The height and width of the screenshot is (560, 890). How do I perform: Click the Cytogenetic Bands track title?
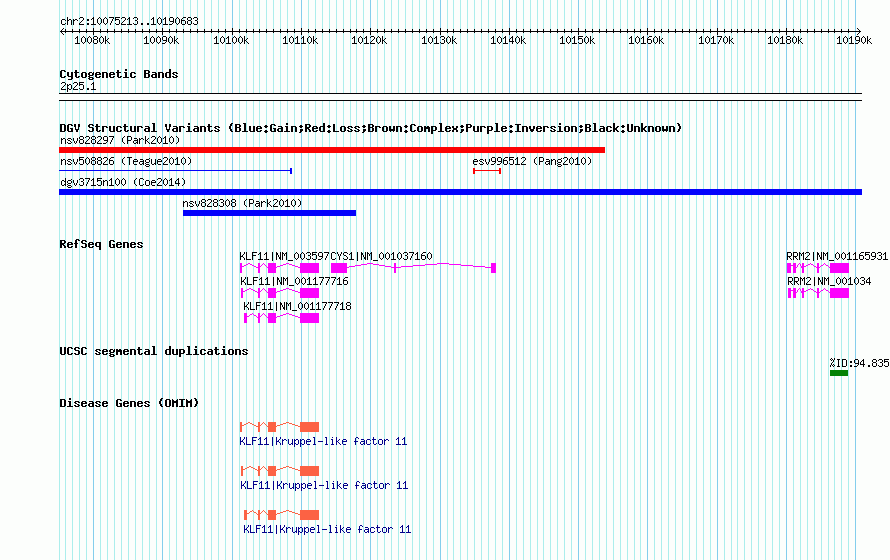[x=119, y=74]
